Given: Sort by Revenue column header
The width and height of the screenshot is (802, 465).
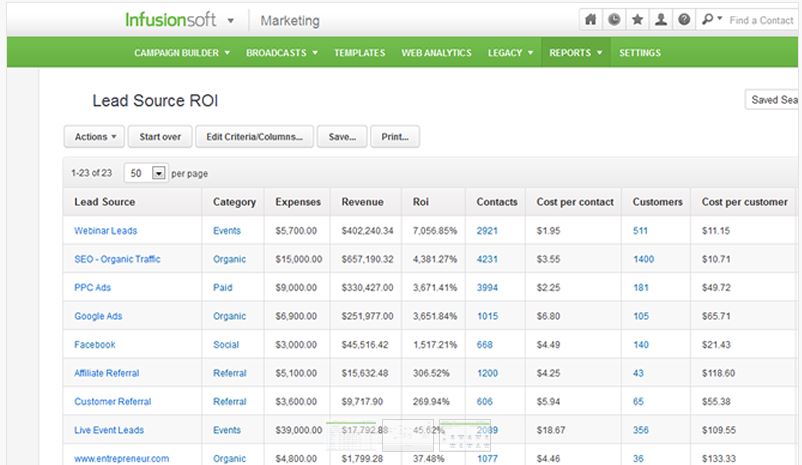Looking at the screenshot, I should (x=362, y=202).
